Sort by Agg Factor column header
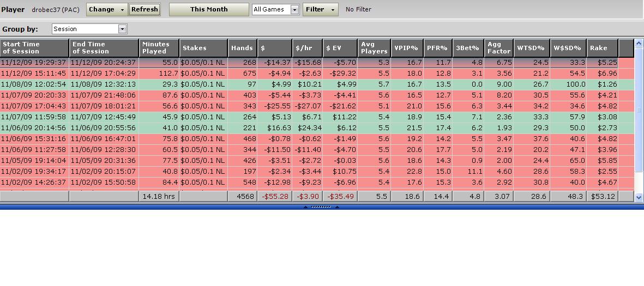The width and height of the screenshot is (644, 286). pyautogui.click(x=498, y=48)
